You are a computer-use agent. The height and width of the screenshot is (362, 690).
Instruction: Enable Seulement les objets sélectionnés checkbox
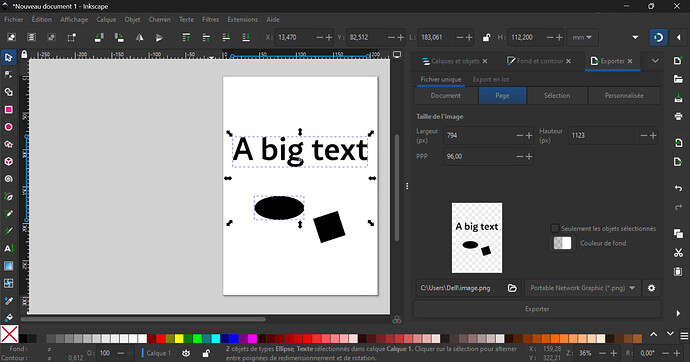(555, 228)
